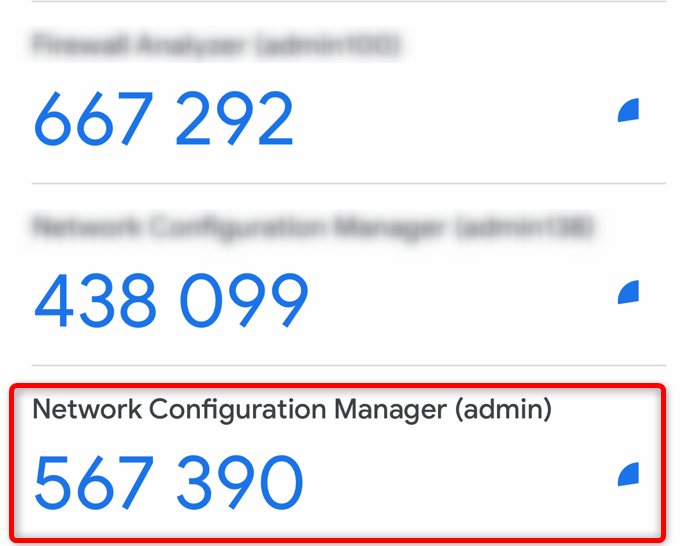Click the digits 292 in the first code
Screen dimensions: 687x546
tap(235, 119)
